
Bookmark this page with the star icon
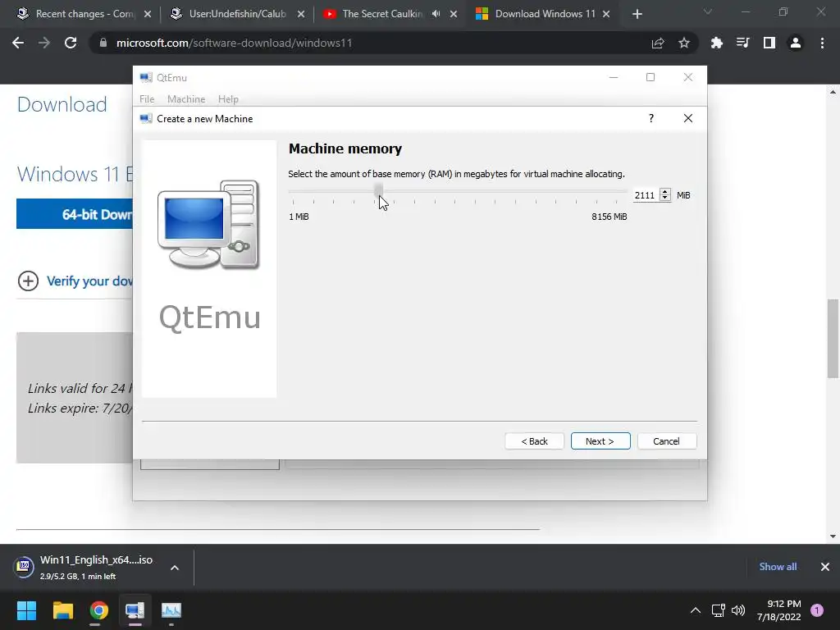(684, 43)
